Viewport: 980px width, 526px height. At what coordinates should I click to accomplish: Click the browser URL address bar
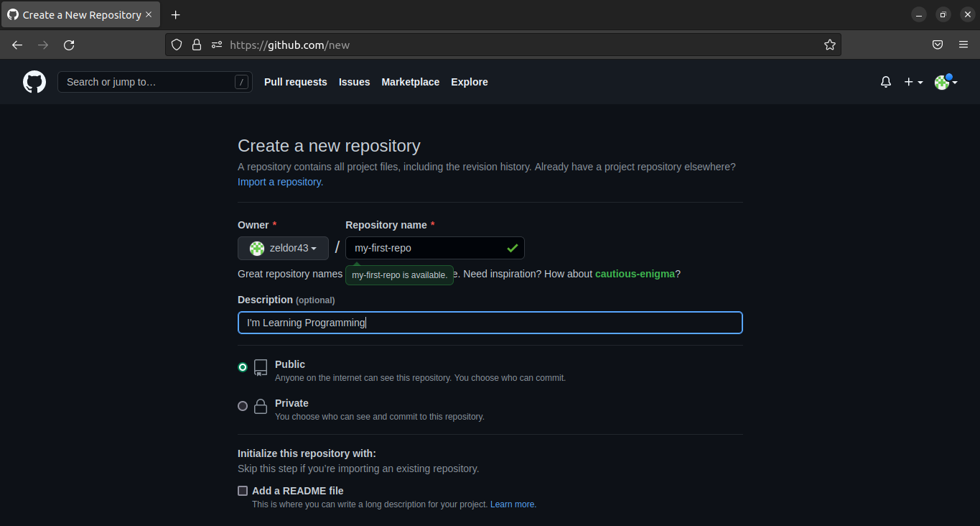[x=503, y=45]
